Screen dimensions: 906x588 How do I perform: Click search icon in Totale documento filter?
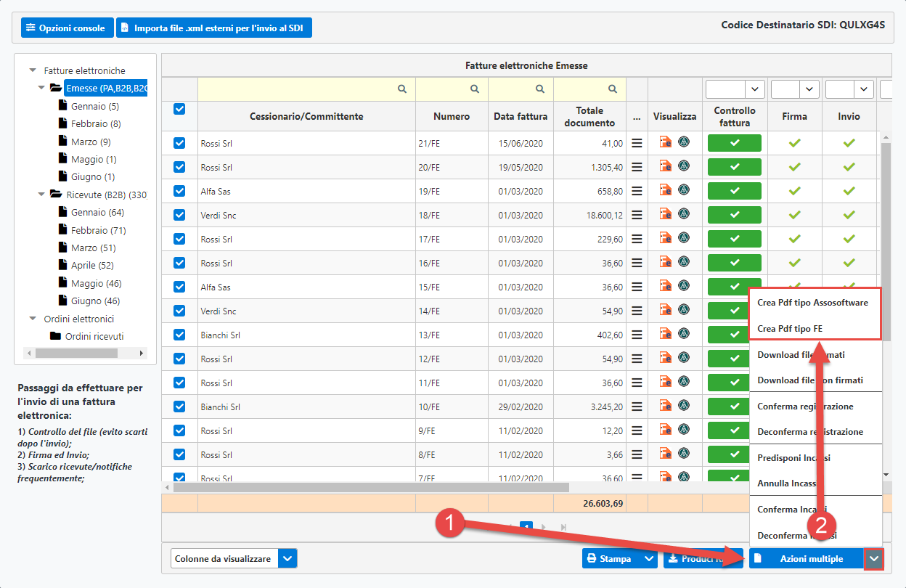(613, 89)
